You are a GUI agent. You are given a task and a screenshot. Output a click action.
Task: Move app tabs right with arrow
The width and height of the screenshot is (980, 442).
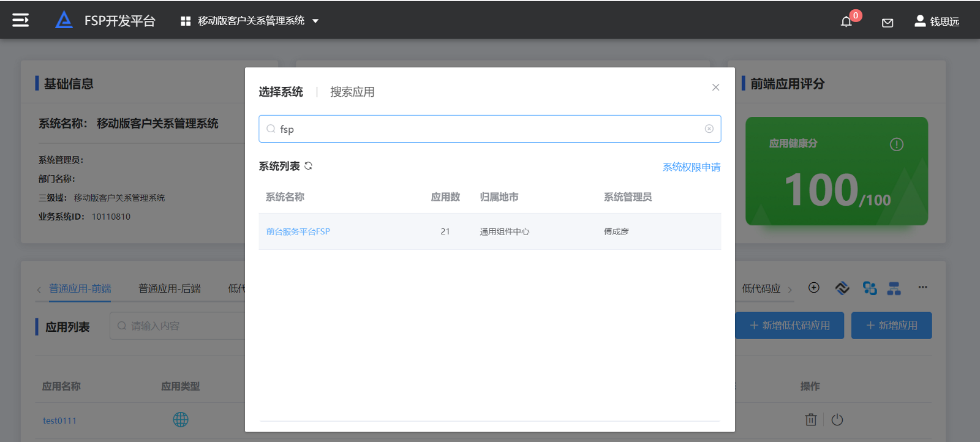pyautogui.click(x=790, y=290)
